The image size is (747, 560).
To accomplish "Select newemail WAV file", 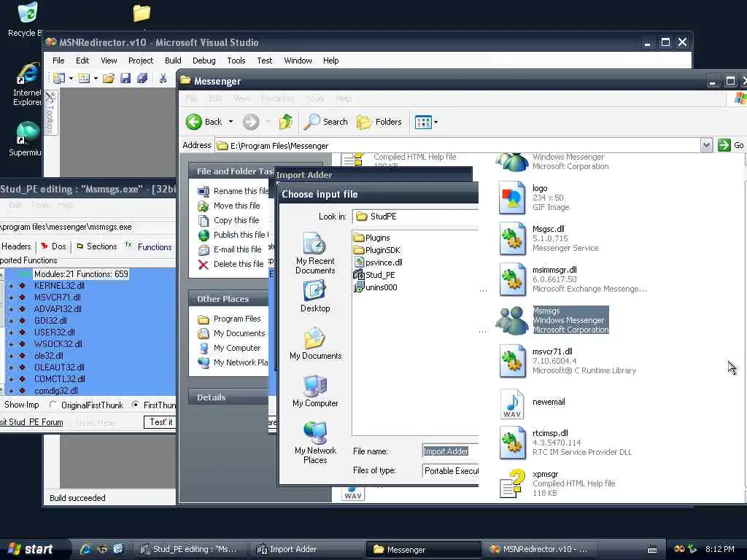I will pos(512,404).
